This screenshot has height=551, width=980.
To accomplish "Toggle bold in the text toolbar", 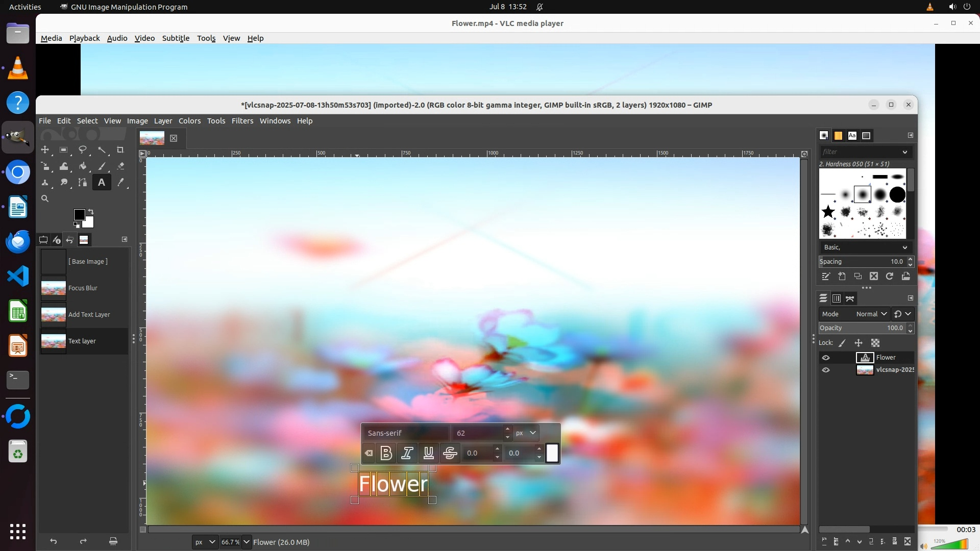I will 386,453.
